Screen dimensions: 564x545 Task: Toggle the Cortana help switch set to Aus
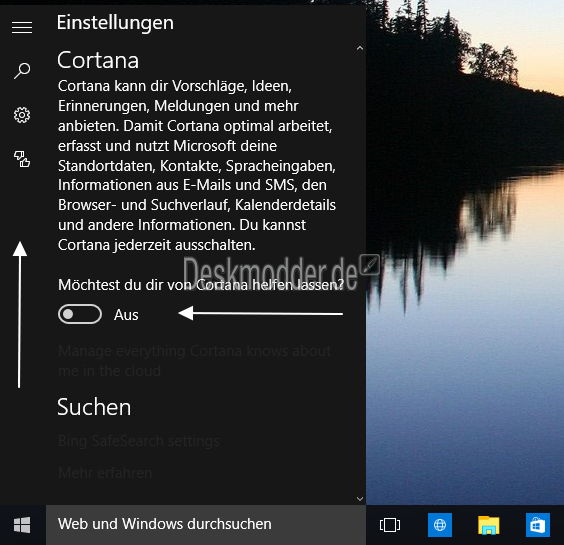click(80, 314)
